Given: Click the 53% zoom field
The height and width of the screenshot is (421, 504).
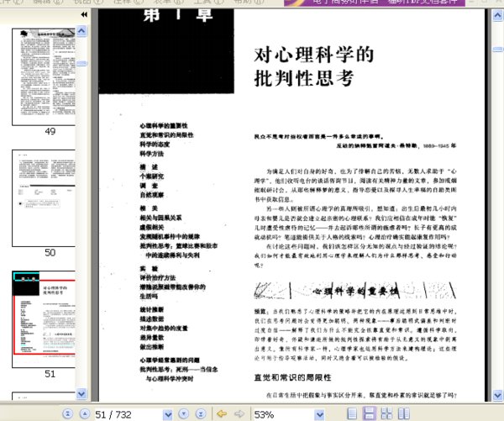Looking at the screenshot, I should [284, 414].
